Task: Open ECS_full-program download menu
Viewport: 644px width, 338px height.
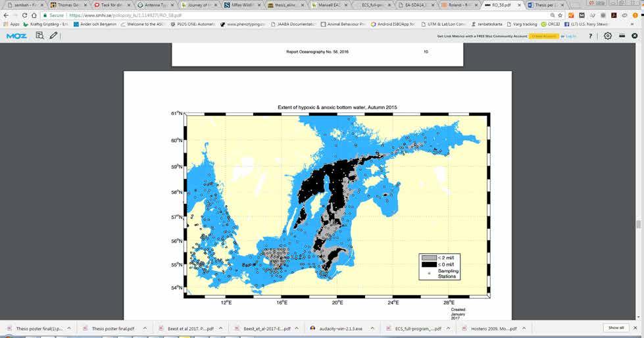Action: click(x=448, y=329)
